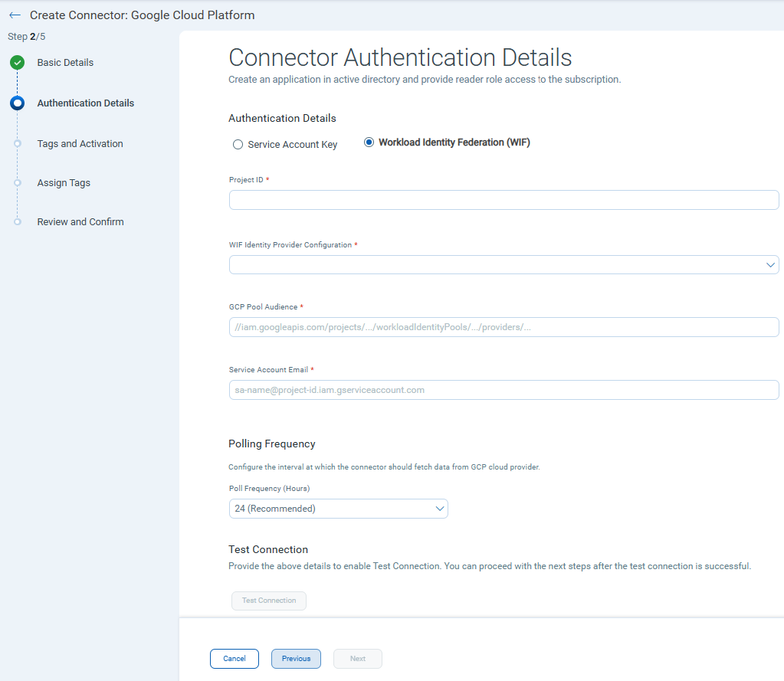Select the Service Account Key radio button
The width and height of the screenshot is (784, 681).
(238, 144)
